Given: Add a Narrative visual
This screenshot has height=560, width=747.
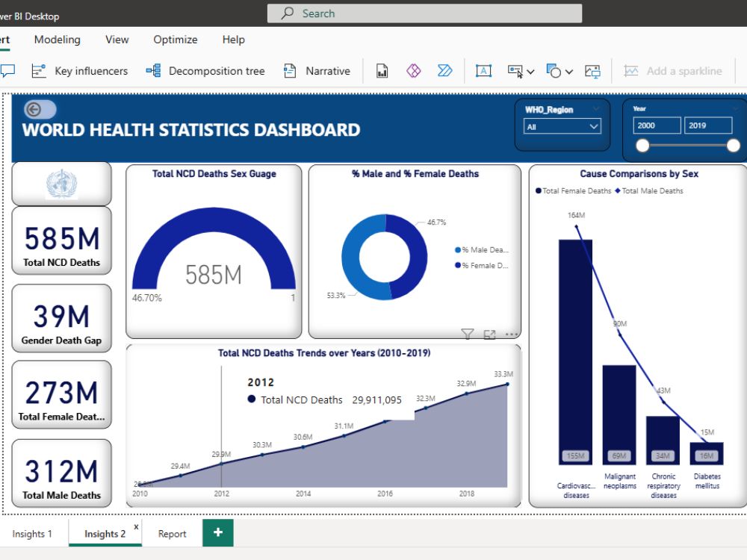Looking at the screenshot, I should point(317,71).
